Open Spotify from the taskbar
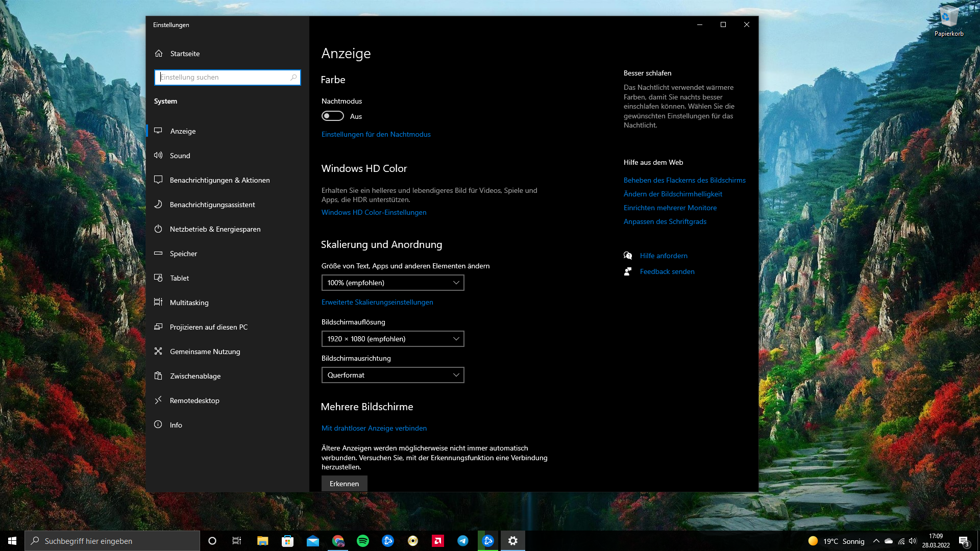The width and height of the screenshot is (980, 551). [x=363, y=541]
